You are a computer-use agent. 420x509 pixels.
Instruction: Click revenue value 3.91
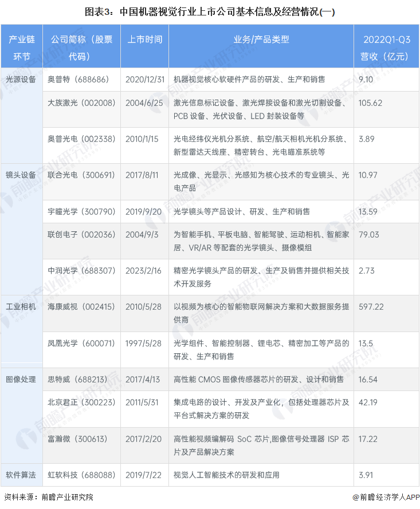pyautogui.click(x=366, y=475)
